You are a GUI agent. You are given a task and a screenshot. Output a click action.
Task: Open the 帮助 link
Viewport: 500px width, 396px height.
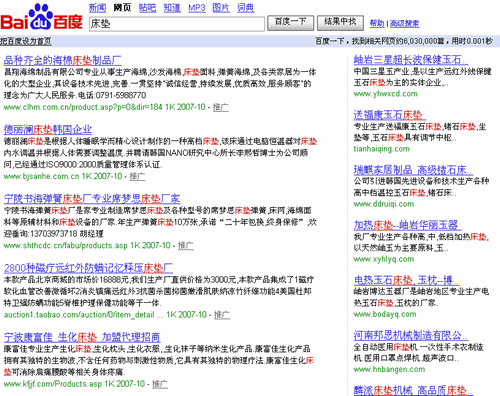tap(377, 23)
